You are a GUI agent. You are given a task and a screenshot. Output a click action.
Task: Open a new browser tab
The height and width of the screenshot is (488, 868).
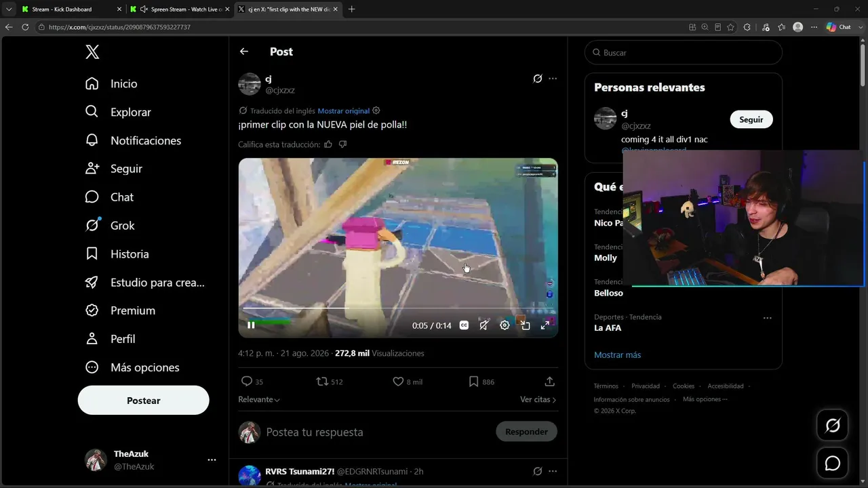point(351,9)
